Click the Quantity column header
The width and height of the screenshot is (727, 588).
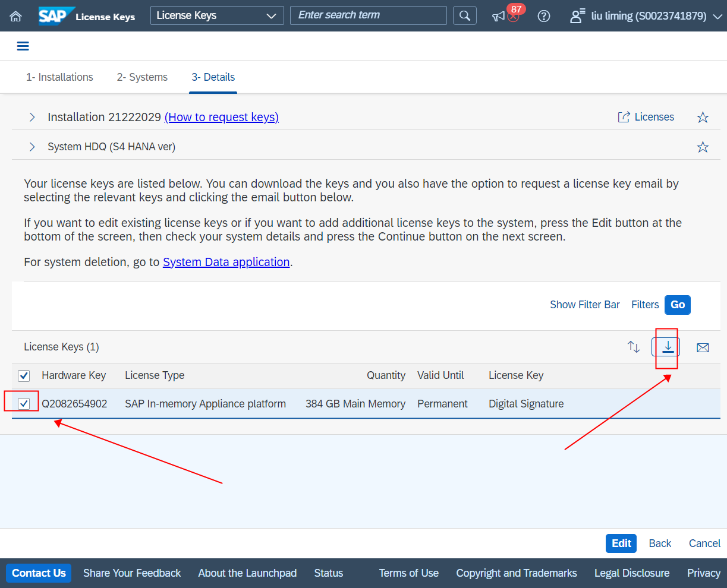click(x=386, y=375)
